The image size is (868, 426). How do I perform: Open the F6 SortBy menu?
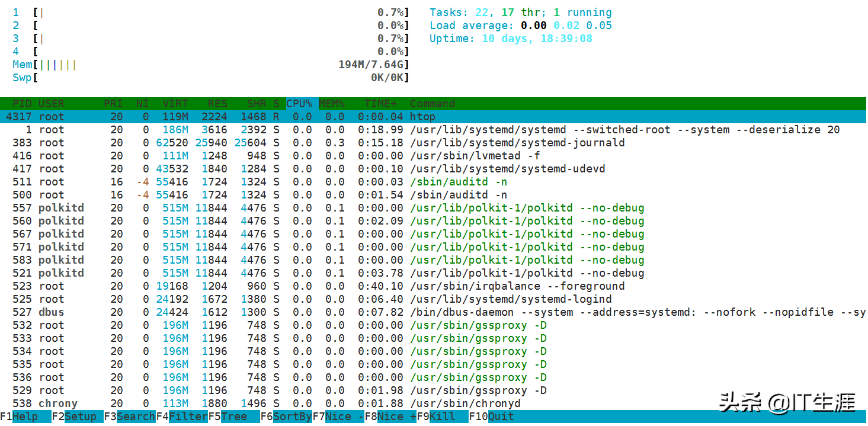point(286,417)
